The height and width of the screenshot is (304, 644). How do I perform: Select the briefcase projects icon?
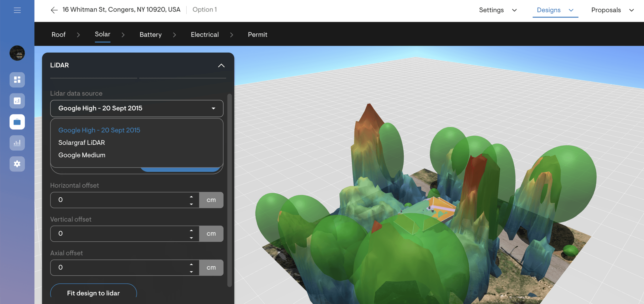(17, 122)
